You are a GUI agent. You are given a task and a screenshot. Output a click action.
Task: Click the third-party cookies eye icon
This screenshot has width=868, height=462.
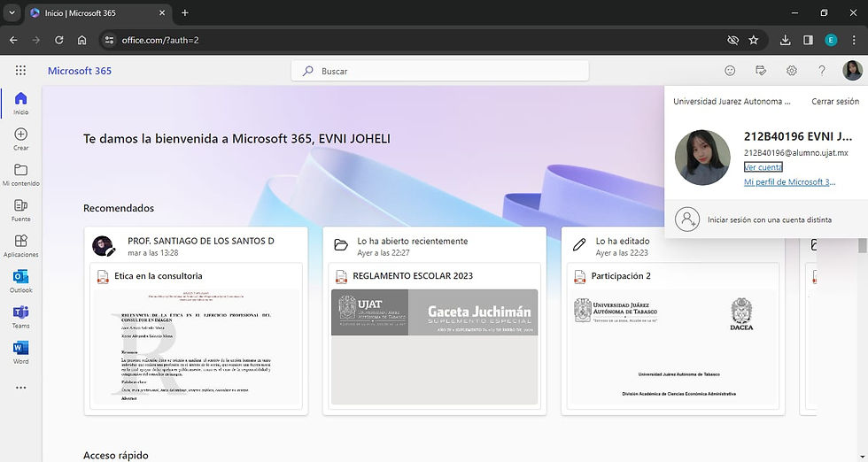(x=732, y=40)
